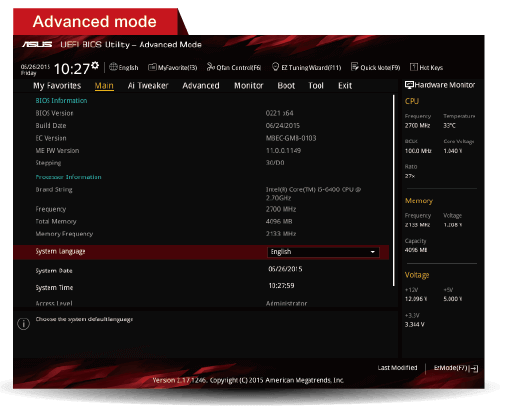Show the Hot Keys list

427,67
